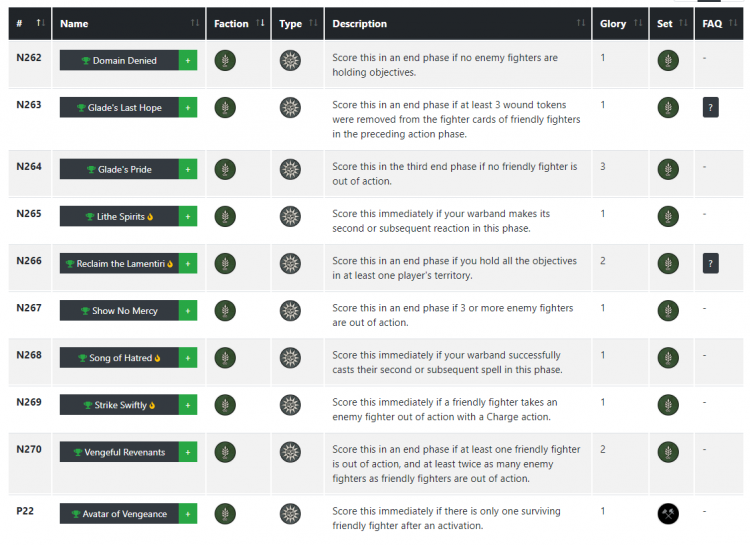The image size is (750, 545).
Task: Add Show No Mercy with plus button
Action: [x=188, y=310]
